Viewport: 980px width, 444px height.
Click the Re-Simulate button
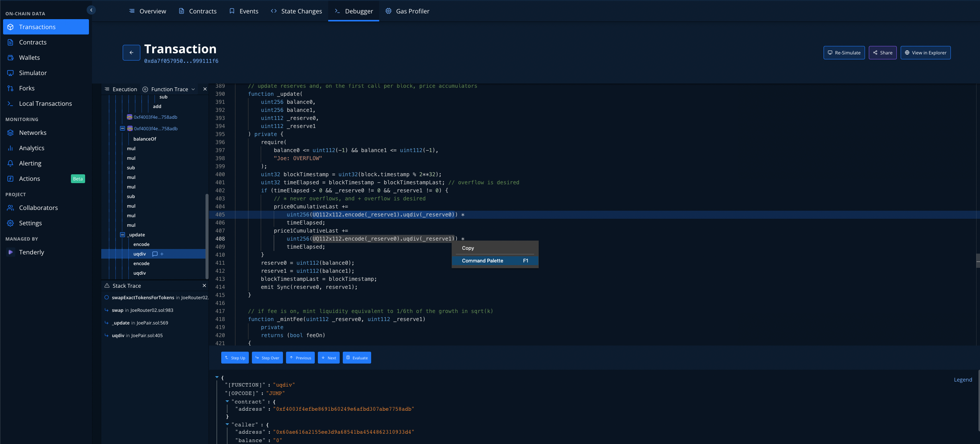tap(844, 53)
